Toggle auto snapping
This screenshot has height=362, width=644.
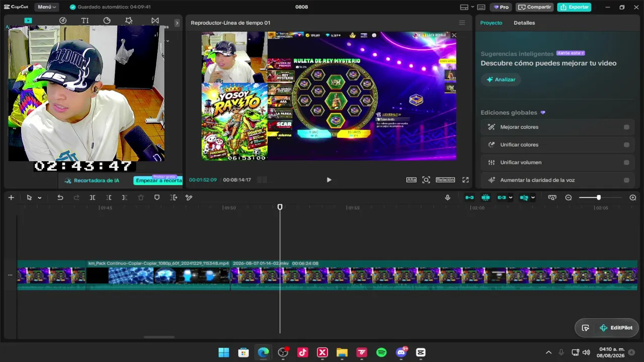coord(486,198)
